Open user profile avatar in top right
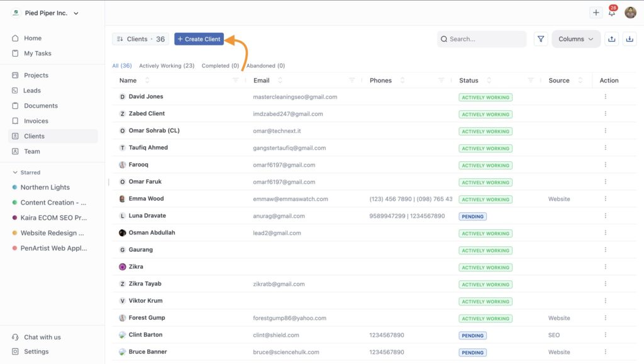The width and height of the screenshot is (644, 364). click(630, 13)
